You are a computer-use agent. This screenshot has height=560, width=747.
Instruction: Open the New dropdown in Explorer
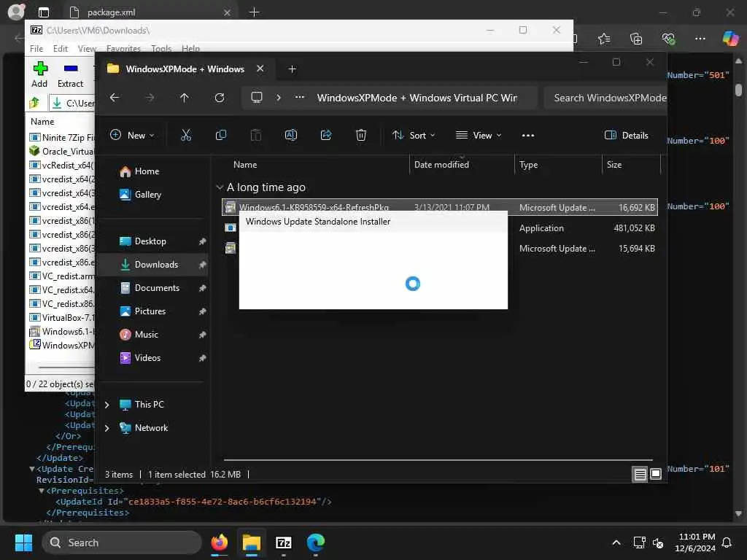[132, 135]
